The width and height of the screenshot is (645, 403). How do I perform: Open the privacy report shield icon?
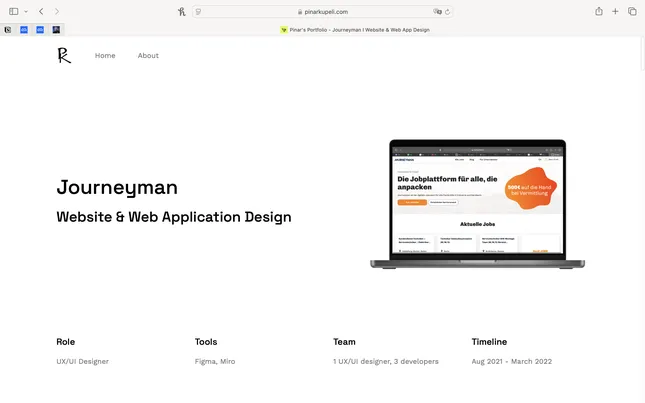pyautogui.click(x=198, y=12)
